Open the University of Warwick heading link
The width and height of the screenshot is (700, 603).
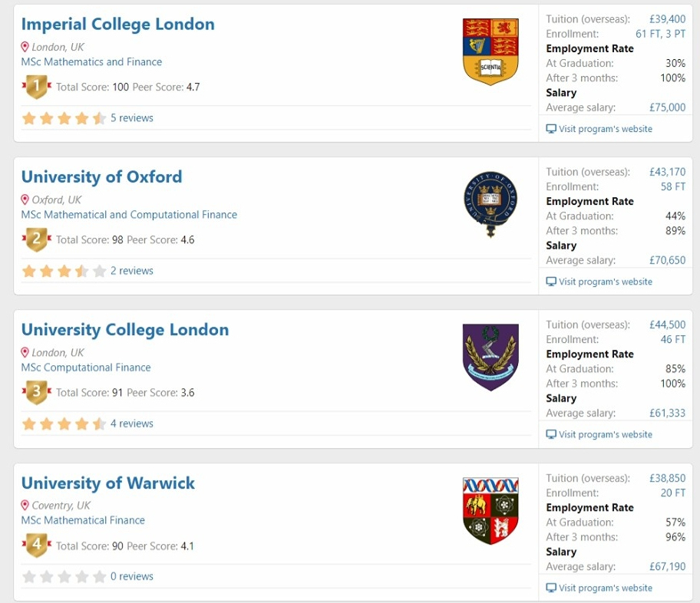tap(108, 483)
